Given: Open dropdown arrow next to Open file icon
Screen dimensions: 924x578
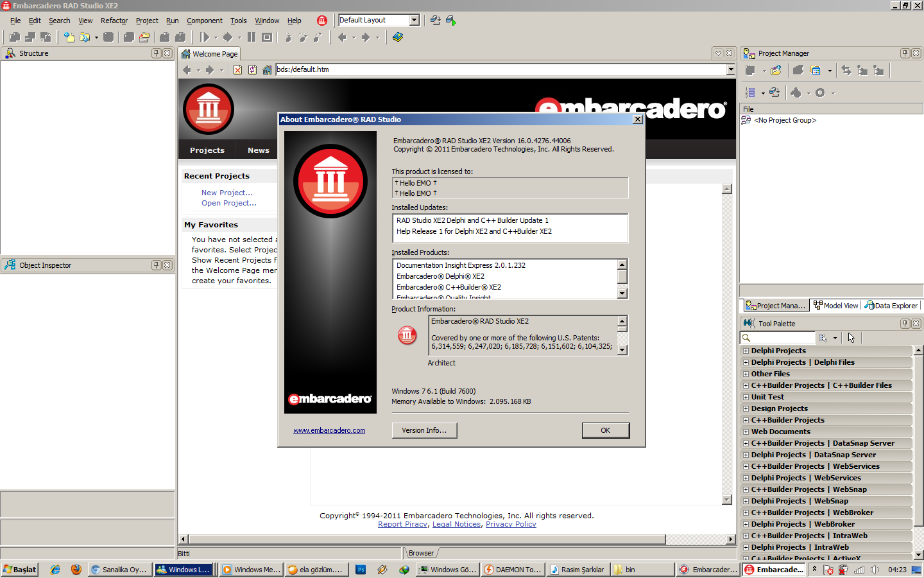Looking at the screenshot, I should pyautogui.click(x=96, y=37).
